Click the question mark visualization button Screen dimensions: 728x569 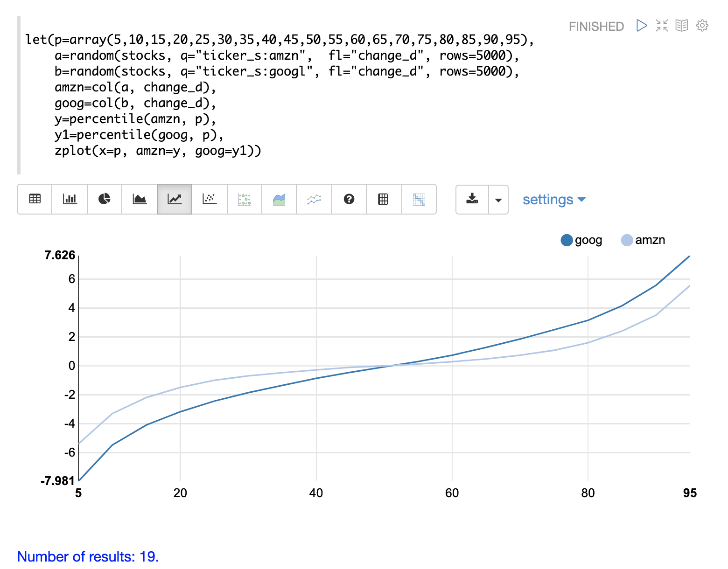coord(349,199)
